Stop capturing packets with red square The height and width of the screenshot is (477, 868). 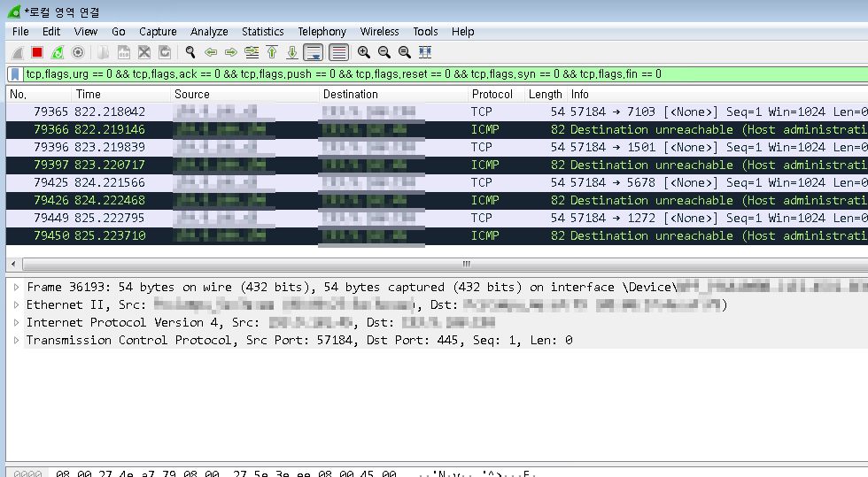click(x=37, y=53)
